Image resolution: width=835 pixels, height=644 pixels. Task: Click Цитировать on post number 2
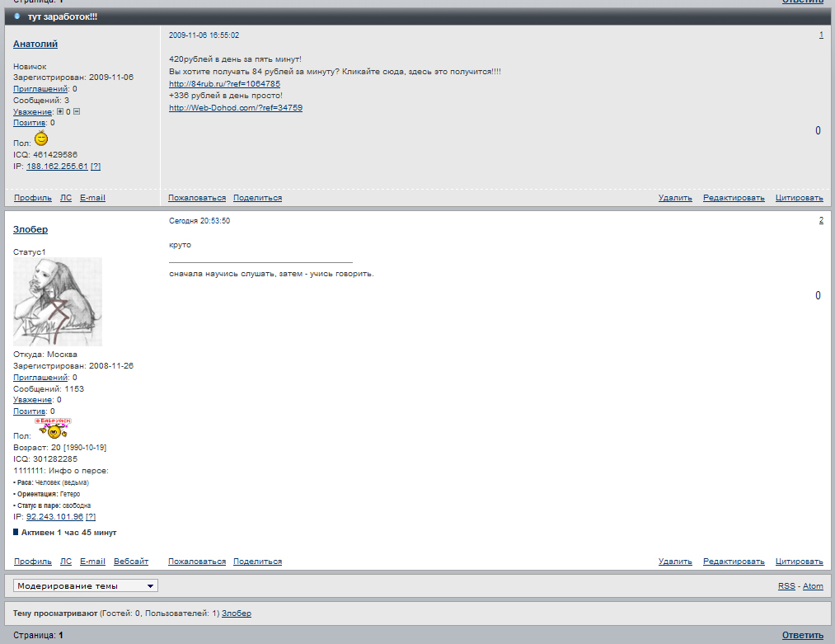point(800,562)
